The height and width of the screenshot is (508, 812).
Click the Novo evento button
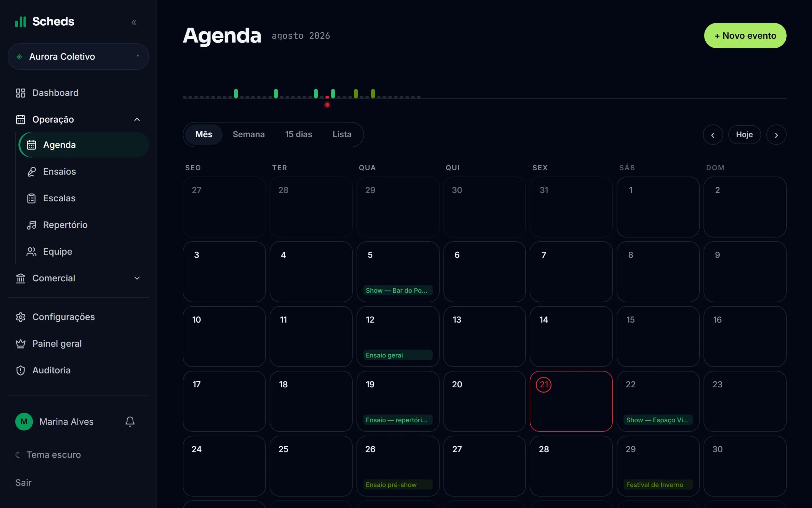click(x=745, y=36)
